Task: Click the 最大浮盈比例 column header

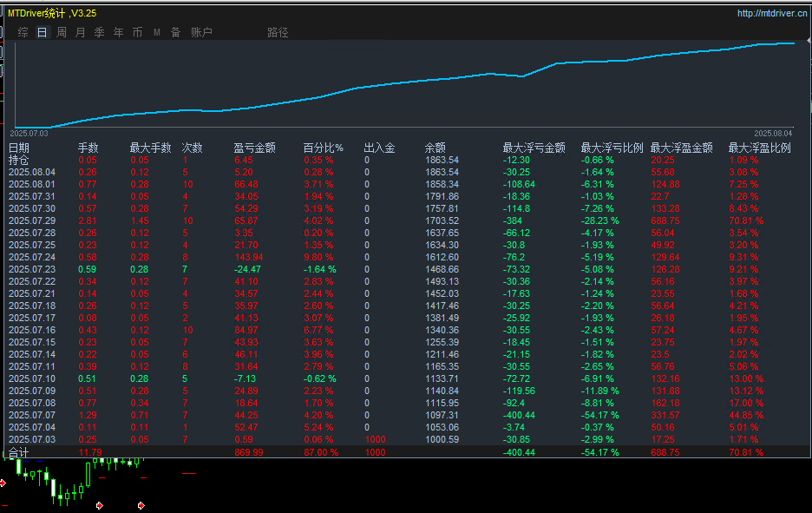Action: (760, 148)
